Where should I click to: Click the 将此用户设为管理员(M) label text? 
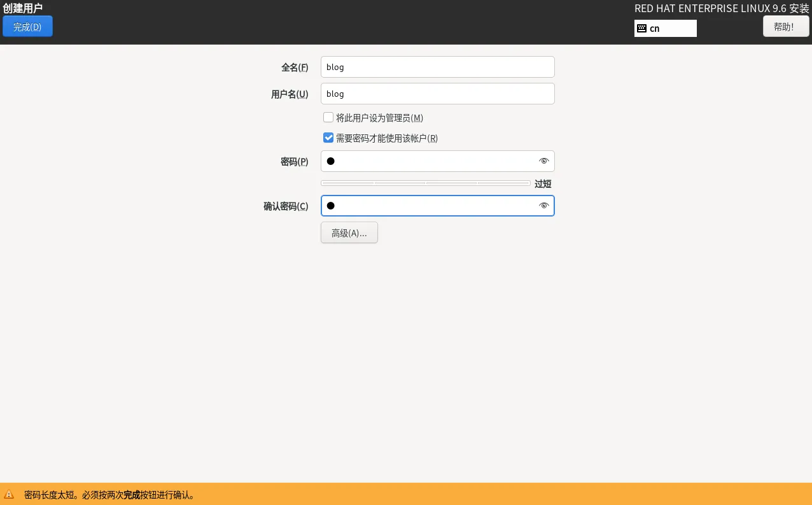click(379, 118)
